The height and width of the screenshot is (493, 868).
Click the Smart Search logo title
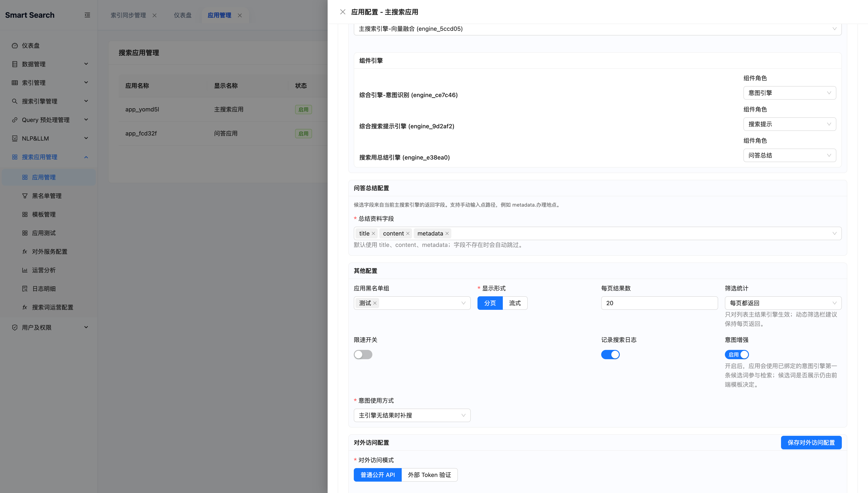point(30,15)
